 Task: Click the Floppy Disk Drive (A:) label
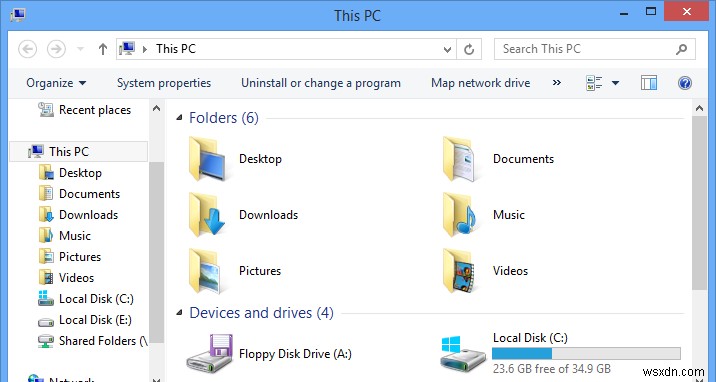[x=295, y=354]
